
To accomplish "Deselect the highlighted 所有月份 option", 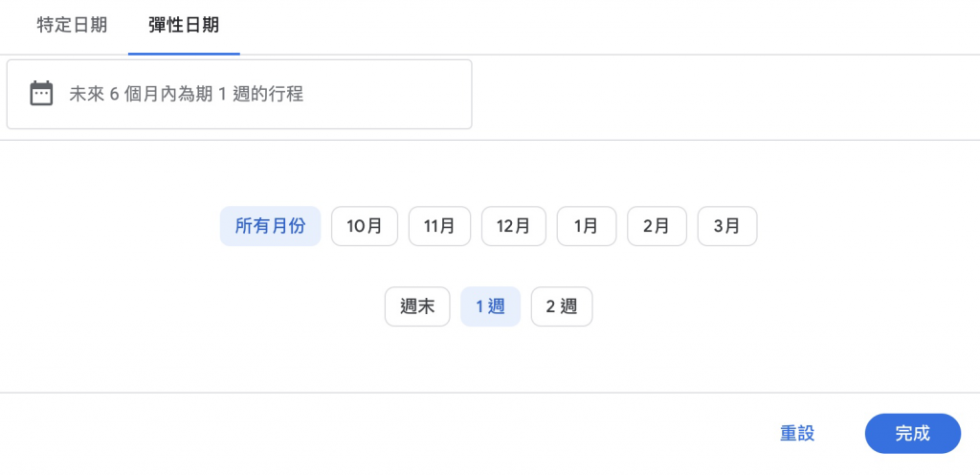I will click(270, 226).
